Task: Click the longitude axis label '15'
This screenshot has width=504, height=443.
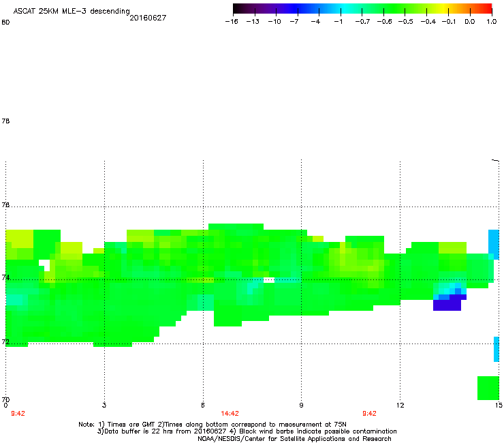Action: tap(499, 406)
